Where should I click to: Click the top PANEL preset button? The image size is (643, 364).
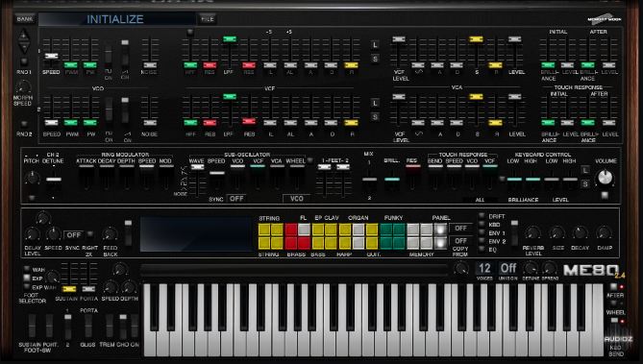pyautogui.click(x=440, y=230)
